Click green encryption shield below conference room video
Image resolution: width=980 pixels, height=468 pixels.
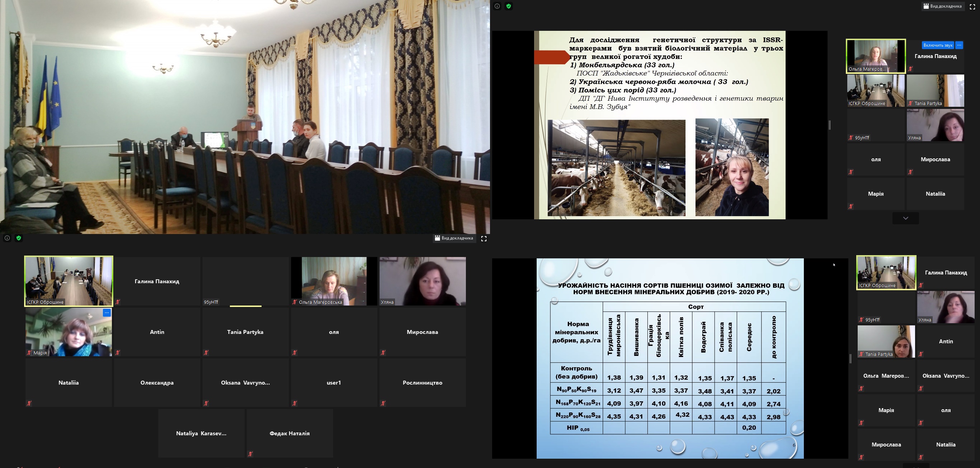19,238
